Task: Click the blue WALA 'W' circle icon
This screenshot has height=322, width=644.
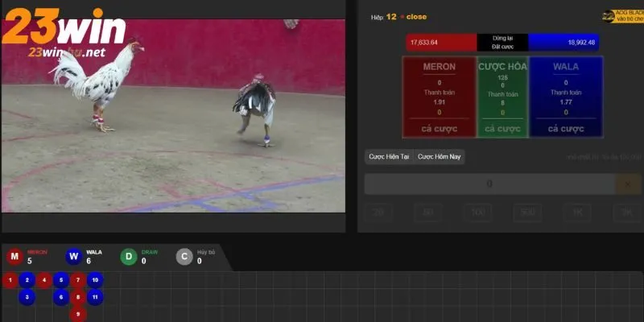Action: pos(73,257)
